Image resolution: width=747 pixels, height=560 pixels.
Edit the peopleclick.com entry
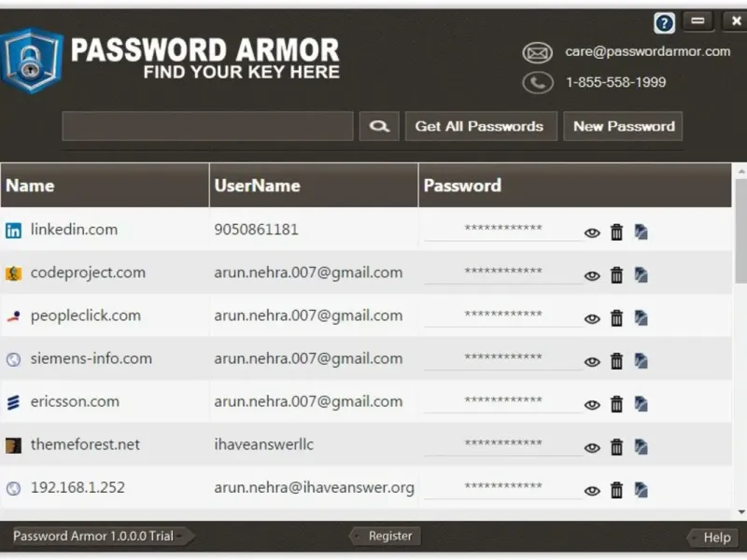click(x=641, y=318)
